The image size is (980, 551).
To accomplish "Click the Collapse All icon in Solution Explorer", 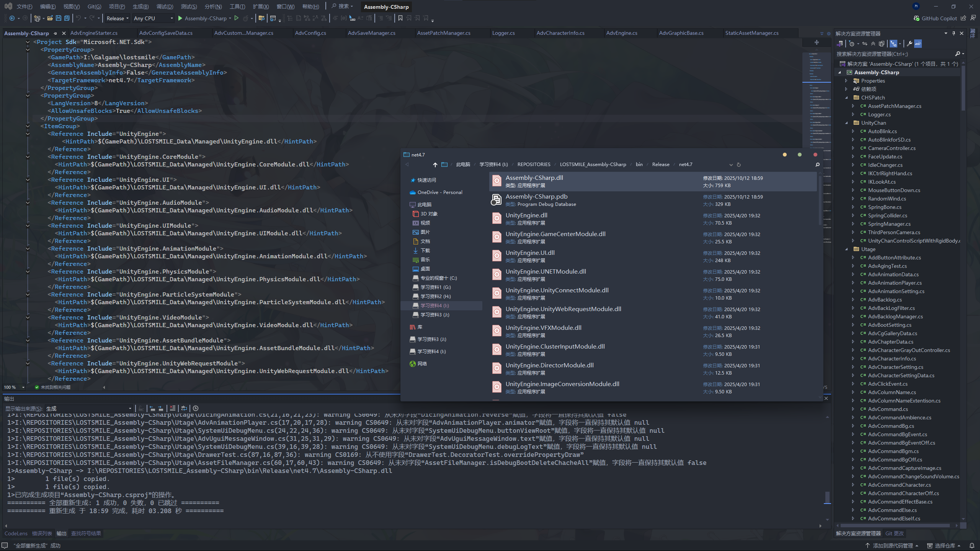I will coord(873,44).
